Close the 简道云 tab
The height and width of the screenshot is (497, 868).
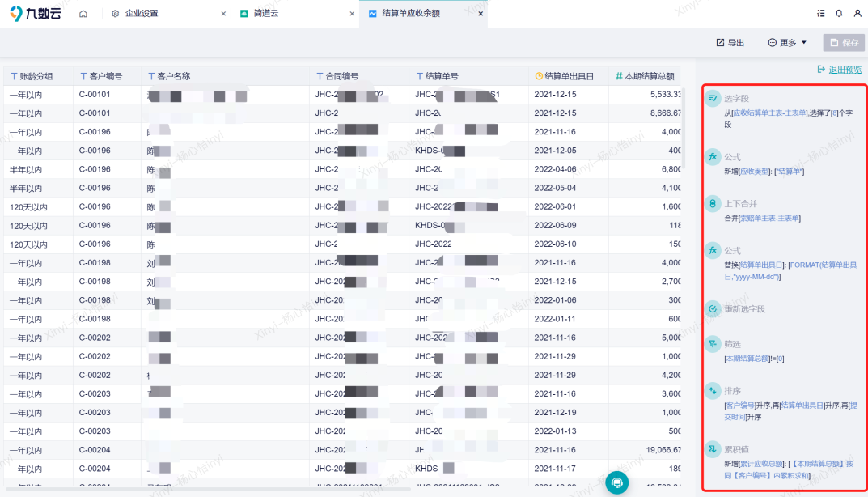pyautogui.click(x=352, y=14)
